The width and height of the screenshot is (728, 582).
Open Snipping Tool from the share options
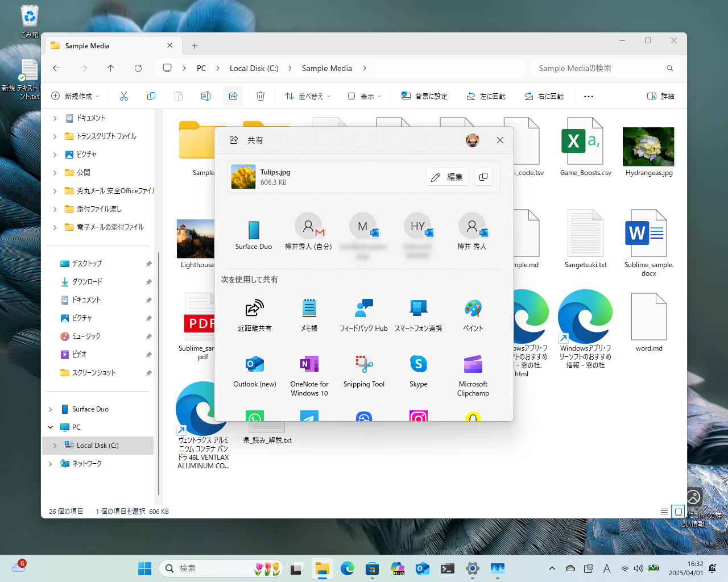363,372
